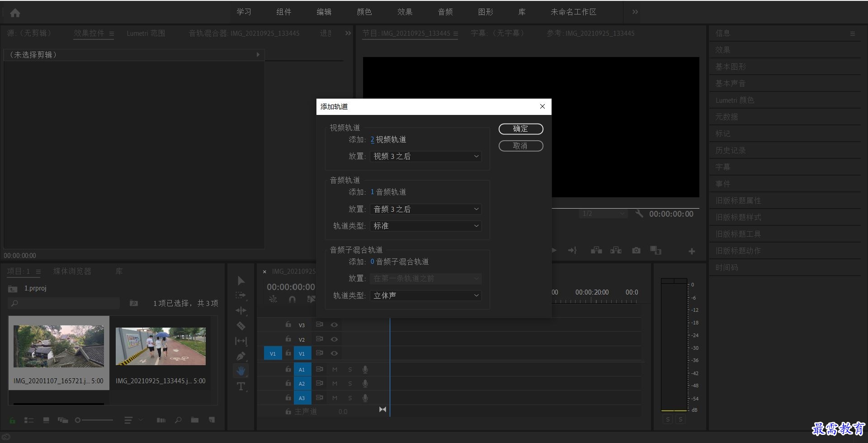Click the New Item icon in project panel
The image size is (868, 443).
pyautogui.click(x=212, y=420)
